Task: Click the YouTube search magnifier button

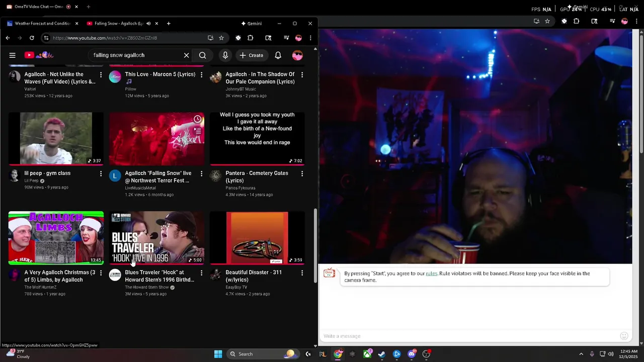Action: (x=202, y=55)
